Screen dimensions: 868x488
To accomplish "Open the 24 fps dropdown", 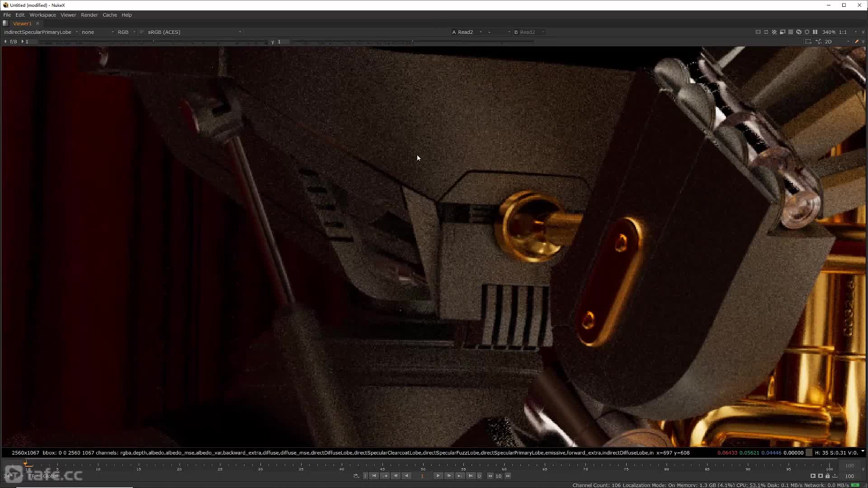I will 14,476.
